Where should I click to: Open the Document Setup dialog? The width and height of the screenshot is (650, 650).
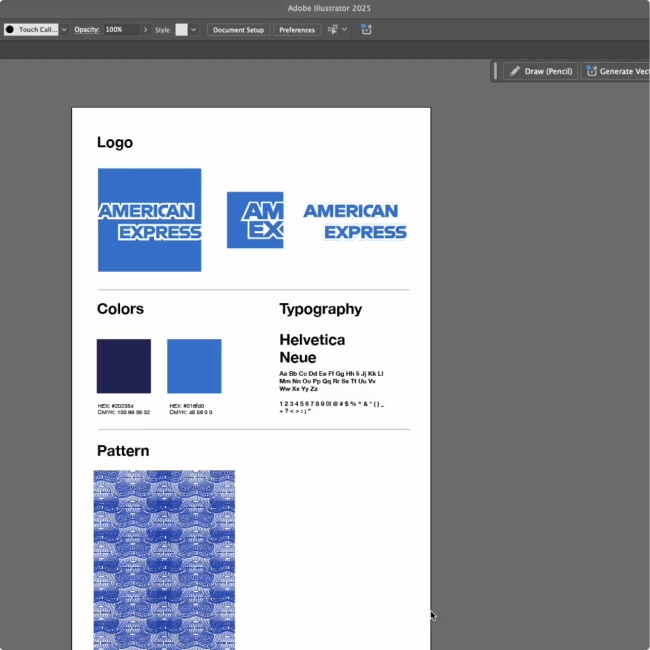(239, 30)
